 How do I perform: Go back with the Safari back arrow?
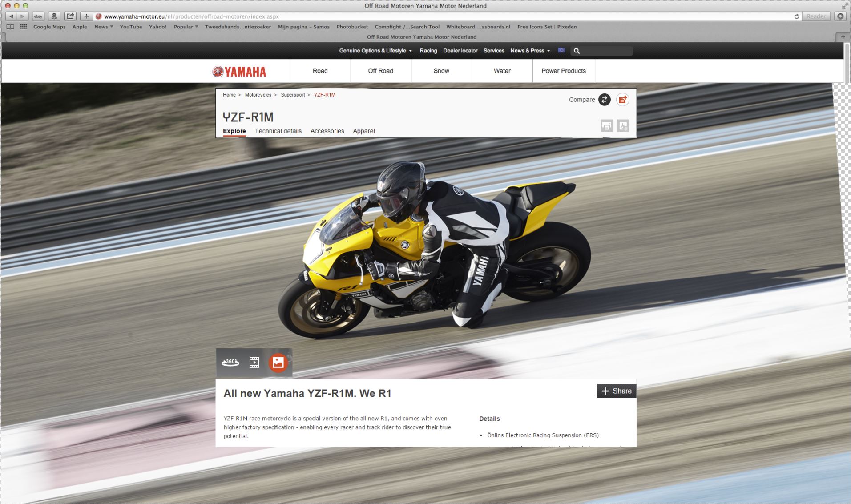[x=11, y=16]
